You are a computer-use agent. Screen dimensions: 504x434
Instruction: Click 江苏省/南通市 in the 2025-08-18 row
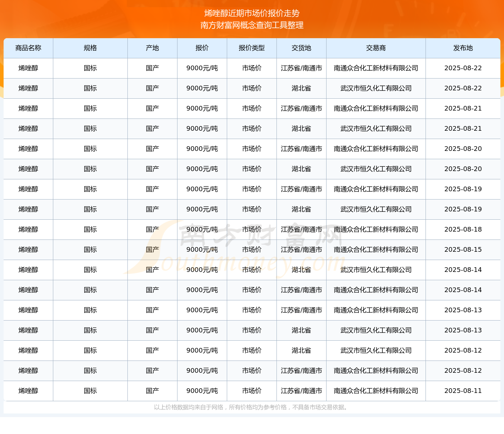pos(302,229)
